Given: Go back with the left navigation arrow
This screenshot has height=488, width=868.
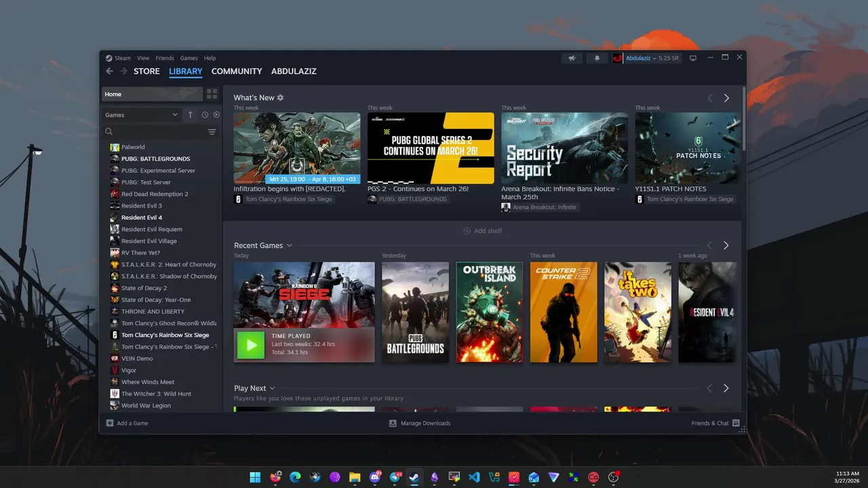Looking at the screenshot, I should pyautogui.click(x=109, y=71).
